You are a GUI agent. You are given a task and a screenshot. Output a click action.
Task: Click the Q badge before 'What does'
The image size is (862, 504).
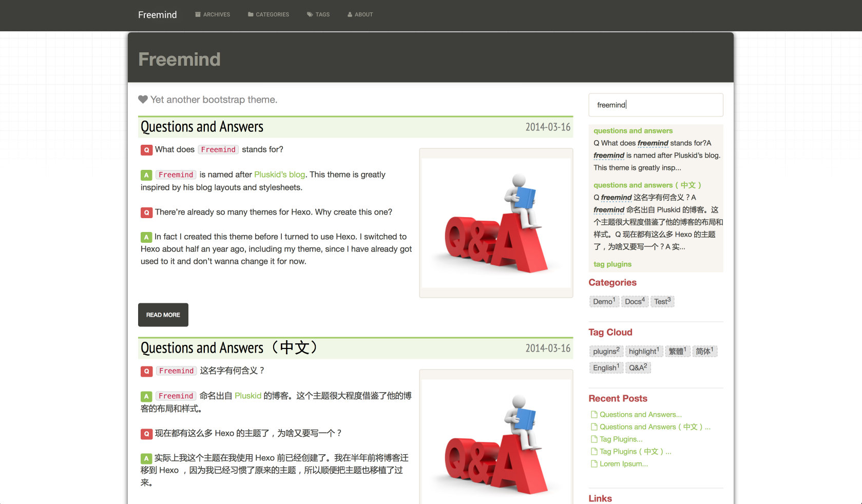[146, 150]
